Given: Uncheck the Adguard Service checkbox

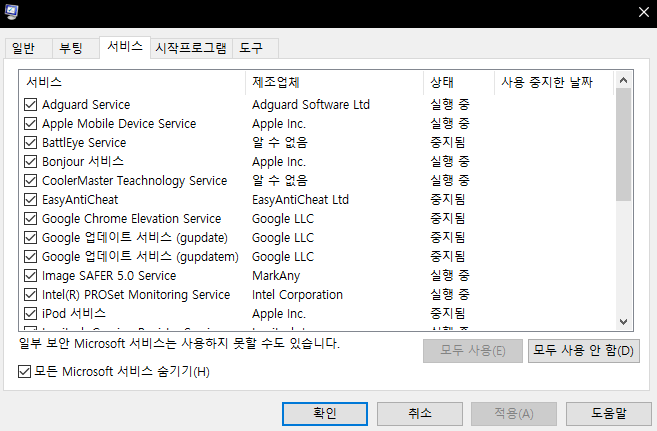Looking at the screenshot, I should coord(30,104).
